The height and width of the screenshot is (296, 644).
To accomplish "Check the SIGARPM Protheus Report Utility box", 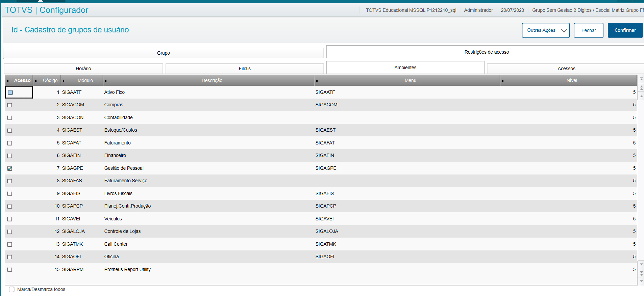I will click(9, 270).
